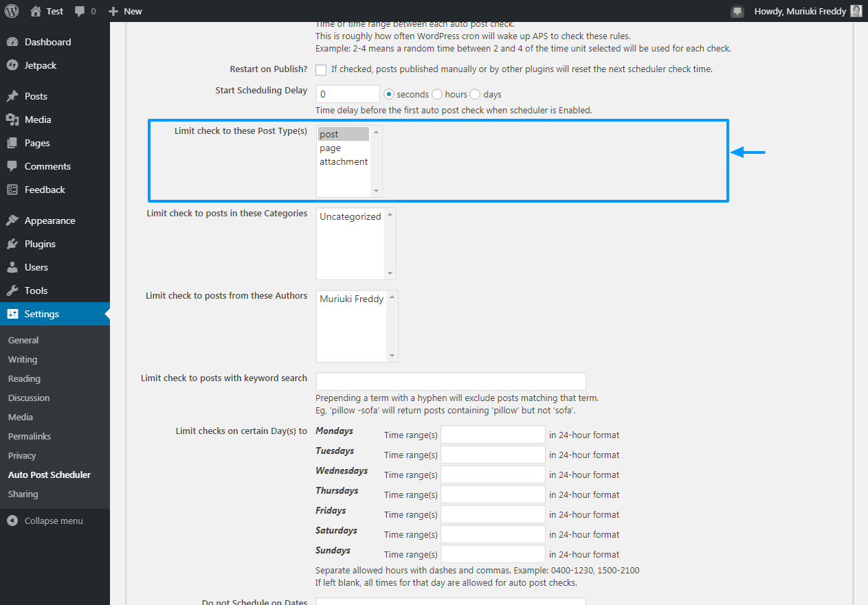The image size is (868, 605).
Task: Select 'post' in Post Types list
Action: click(344, 134)
